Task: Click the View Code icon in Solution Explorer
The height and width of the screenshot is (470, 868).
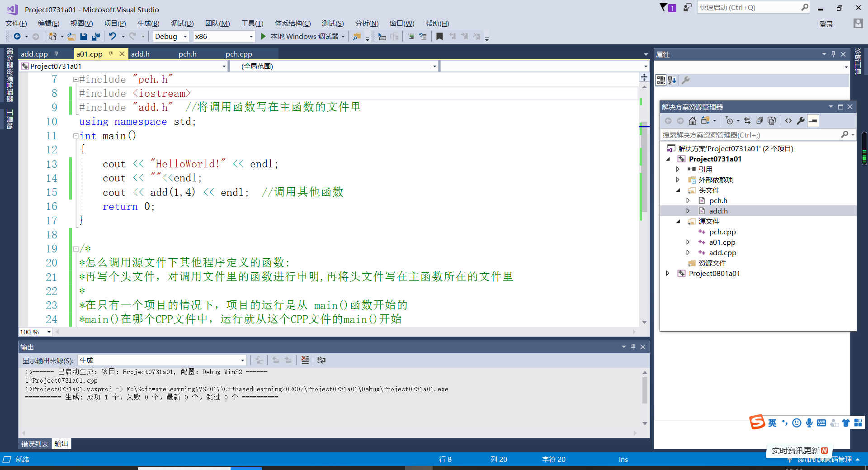Action: point(788,120)
